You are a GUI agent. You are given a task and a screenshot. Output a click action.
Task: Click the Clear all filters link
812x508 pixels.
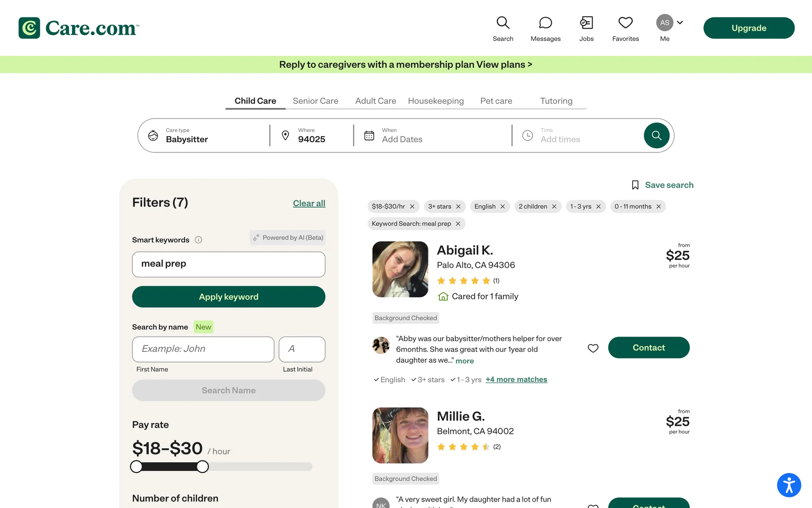click(x=309, y=203)
